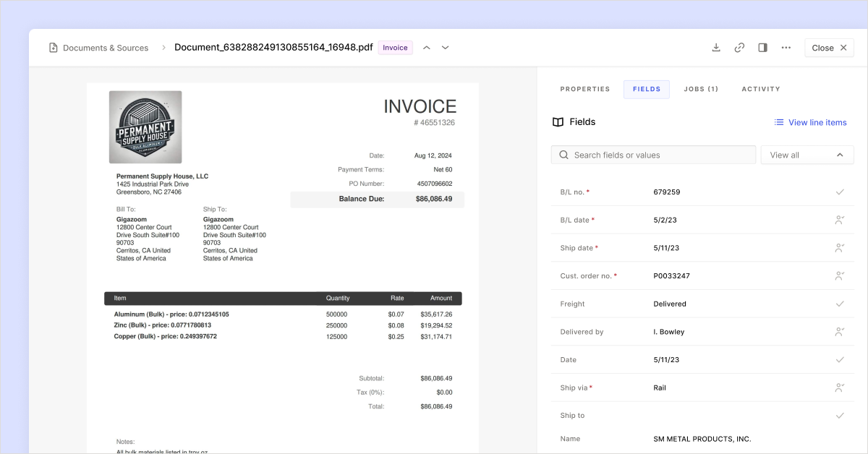Select the Fields tab
The width and height of the screenshot is (868, 454).
coord(647,89)
